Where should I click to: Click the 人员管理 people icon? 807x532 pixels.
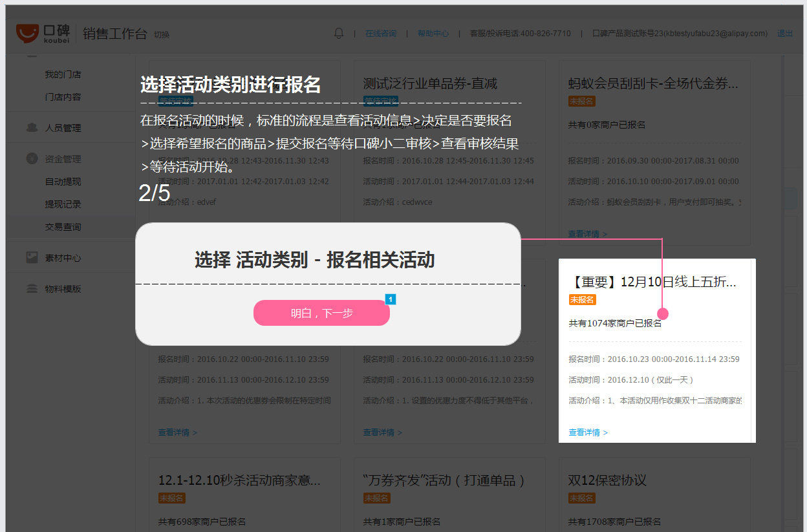32,127
